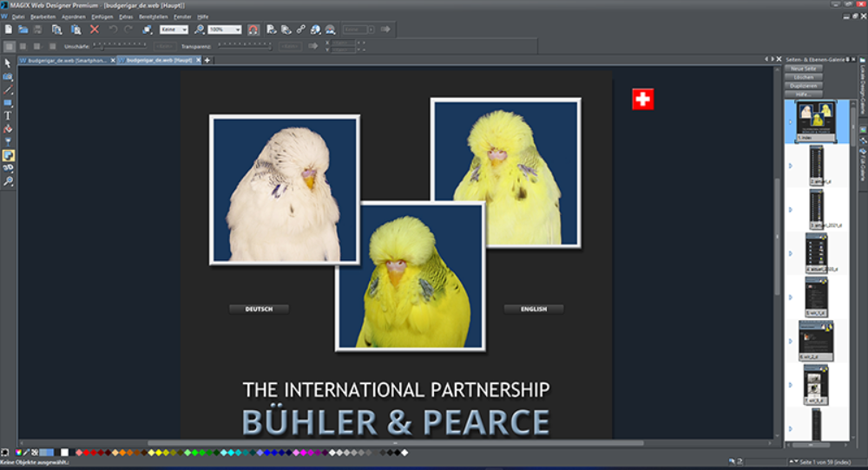Screen dimensions: 868x470
Task: Click the export website icon
Action: (286, 29)
